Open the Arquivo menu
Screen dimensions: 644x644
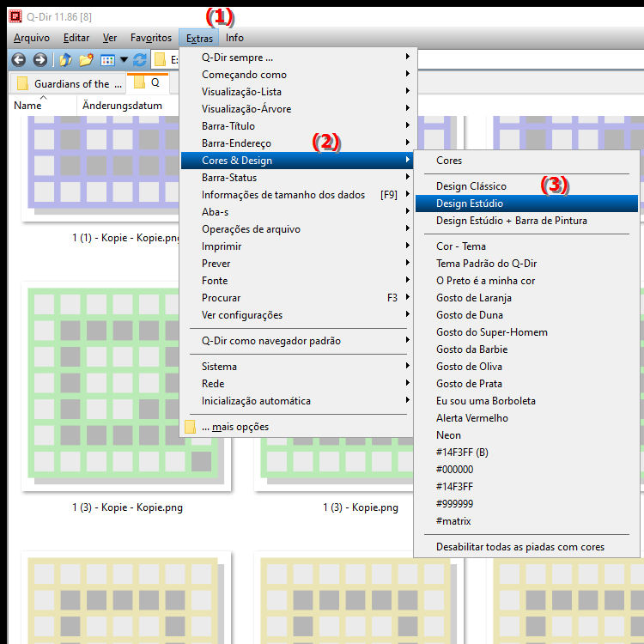pyautogui.click(x=32, y=38)
